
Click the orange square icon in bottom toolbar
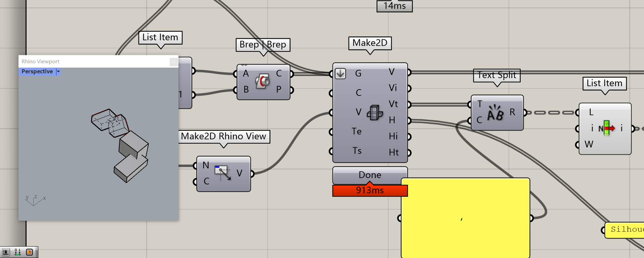[x=30, y=252]
